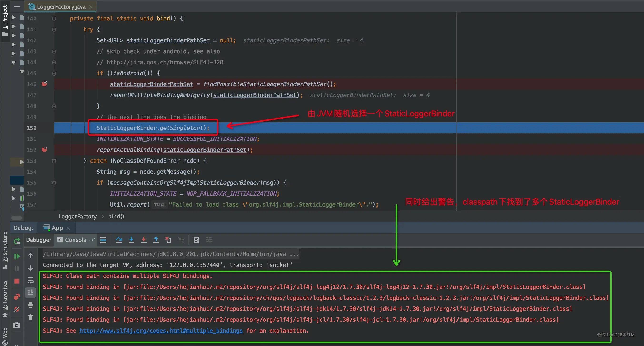Click the Java class icon on LoggerFactory tab
644x346 pixels.
click(31, 7)
